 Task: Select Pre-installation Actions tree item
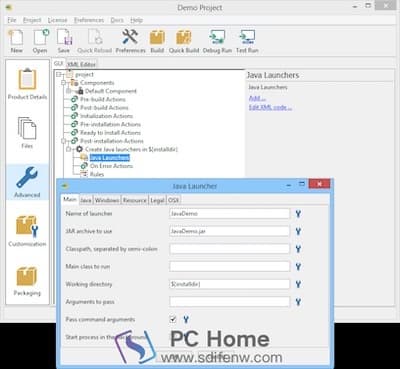pos(110,124)
